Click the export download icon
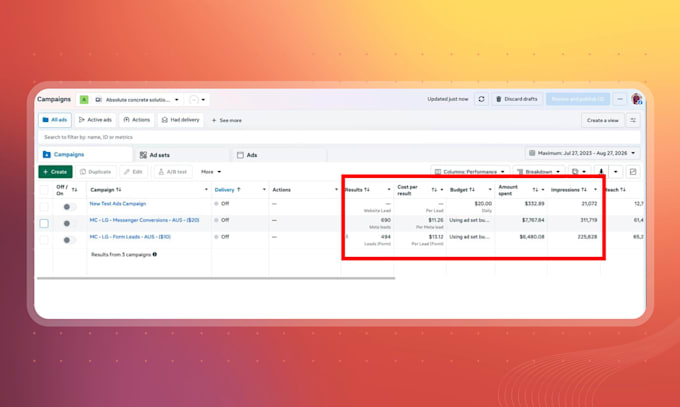Image resolution: width=680 pixels, height=407 pixels. 601,172
